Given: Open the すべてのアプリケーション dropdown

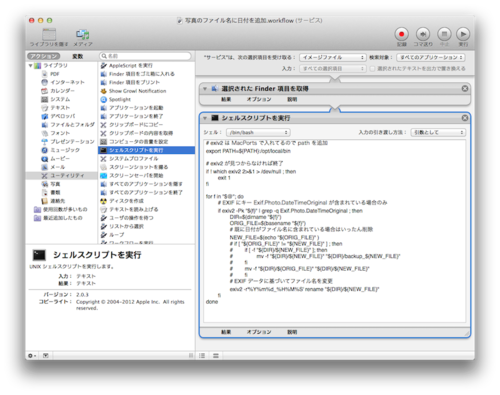Looking at the screenshot, I should pyautogui.click(x=431, y=57).
